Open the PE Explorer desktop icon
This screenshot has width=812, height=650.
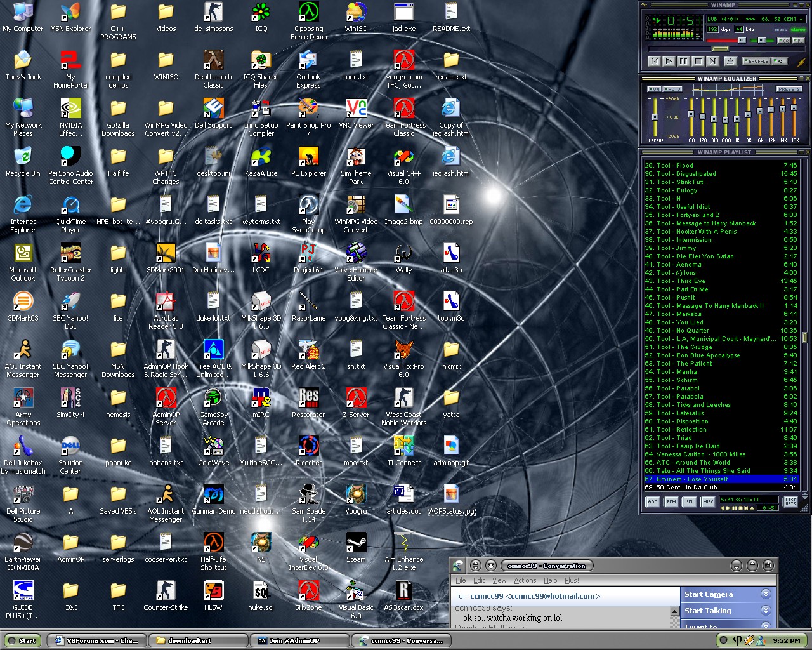308,161
